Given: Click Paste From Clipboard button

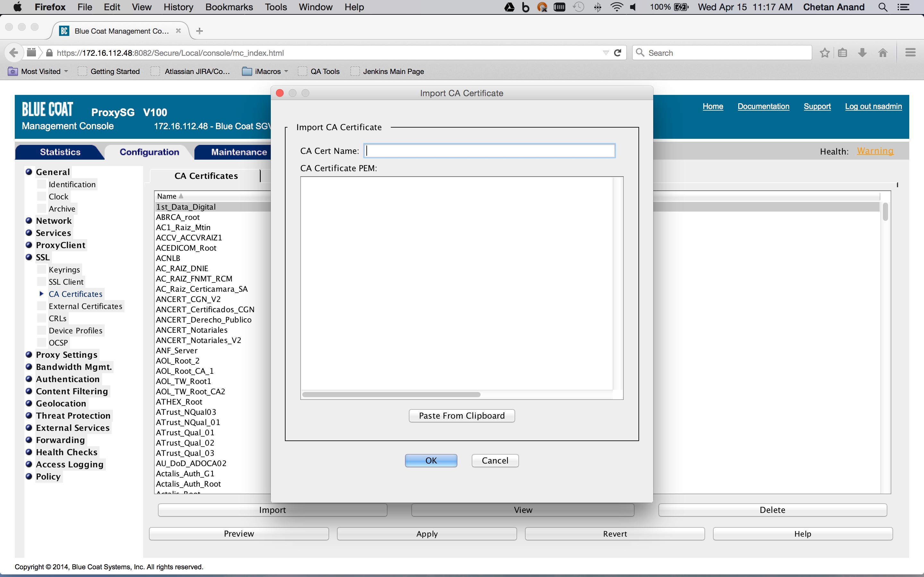Looking at the screenshot, I should coord(461,415).
